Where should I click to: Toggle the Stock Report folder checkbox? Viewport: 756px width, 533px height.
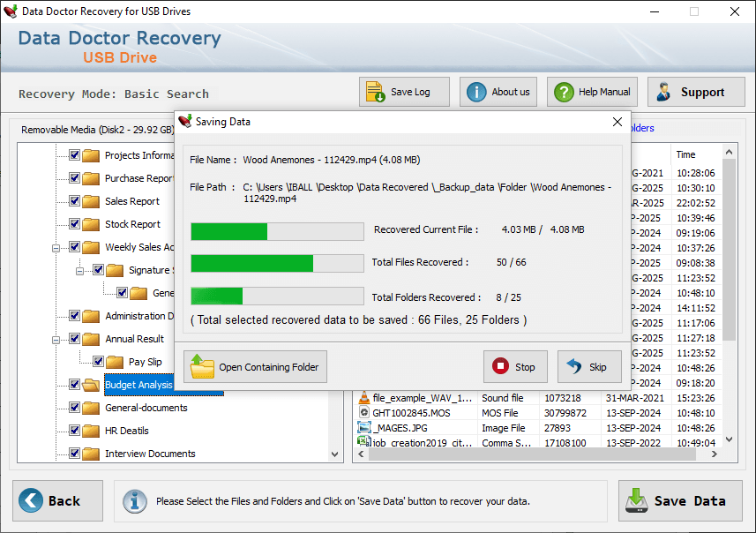[74, 224]
